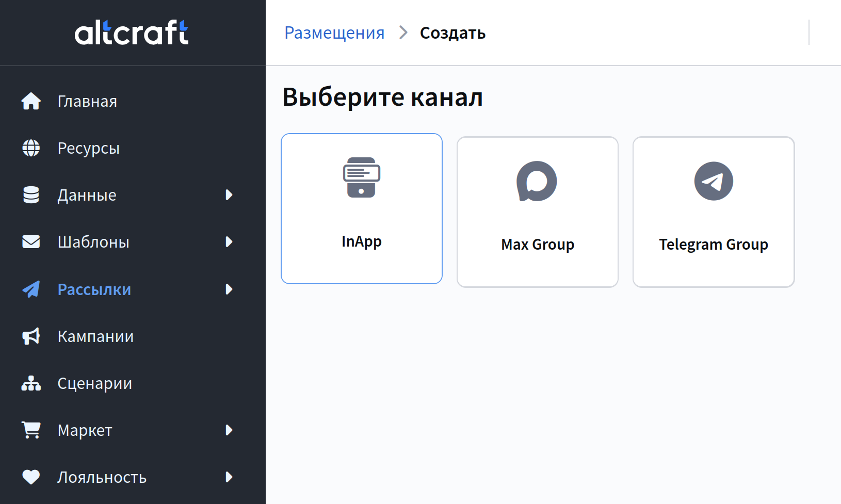
Task: Click the megaphone icon beside Кампании
Action: click(x=31, y=336)
